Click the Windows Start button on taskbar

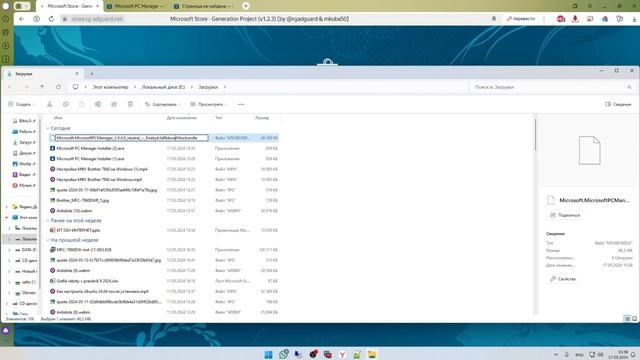[x=268, y=354]
